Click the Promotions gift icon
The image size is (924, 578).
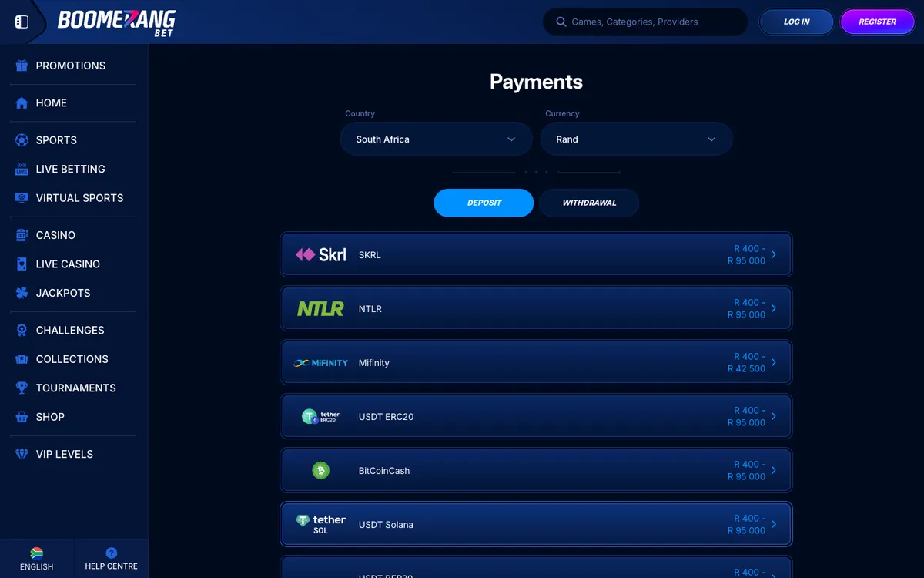22,66
